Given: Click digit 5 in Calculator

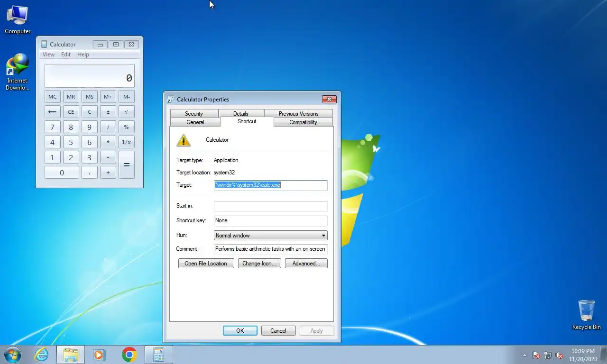Looking at the screenshot, I should point(71,142).
